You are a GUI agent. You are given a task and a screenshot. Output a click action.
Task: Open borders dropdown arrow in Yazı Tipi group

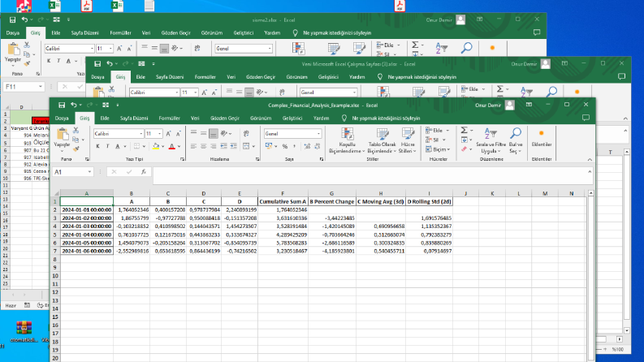[x=144, y=146]
